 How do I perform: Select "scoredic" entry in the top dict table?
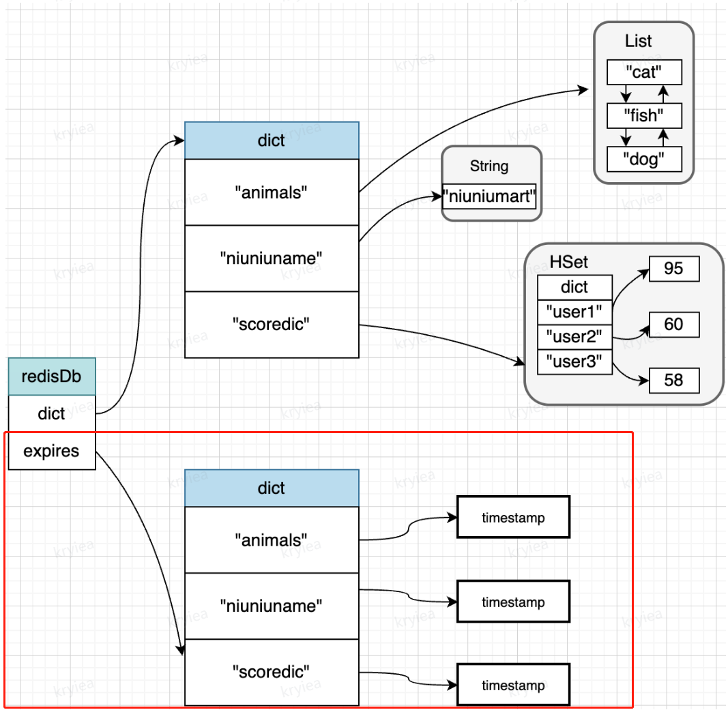(272, 324)
